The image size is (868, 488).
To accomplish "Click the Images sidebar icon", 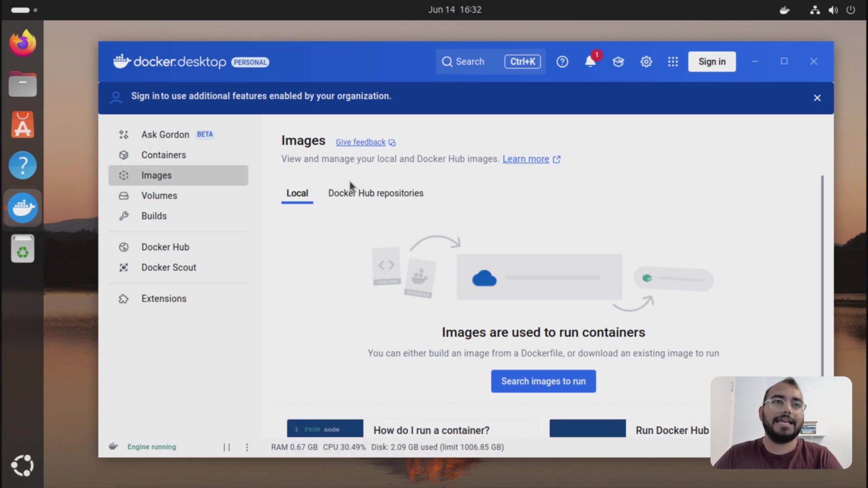I will click(123, 175).
